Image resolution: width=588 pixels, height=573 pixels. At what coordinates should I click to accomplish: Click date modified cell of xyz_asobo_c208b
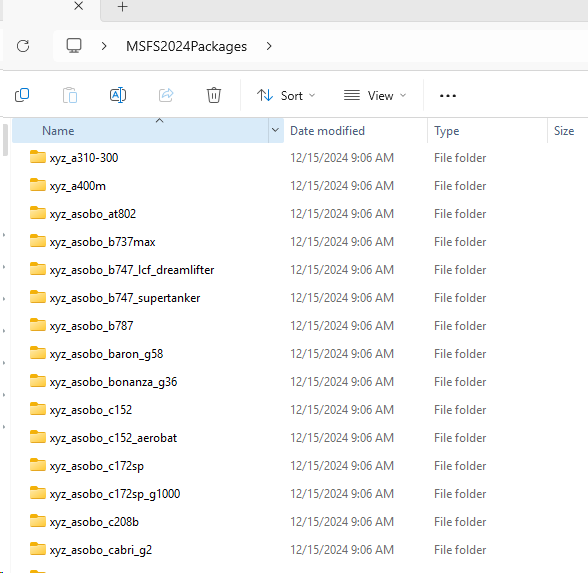[x=342, y=522]
